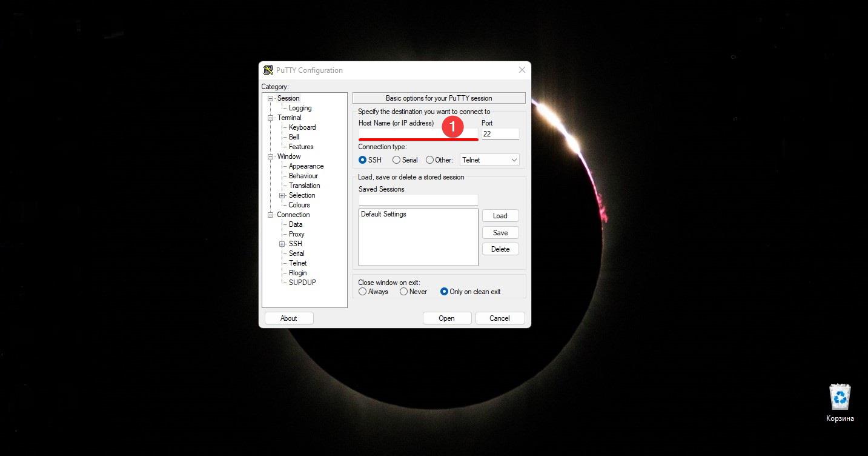Click the About button
This screenshot has height=456, width=868.
point(289,318)
